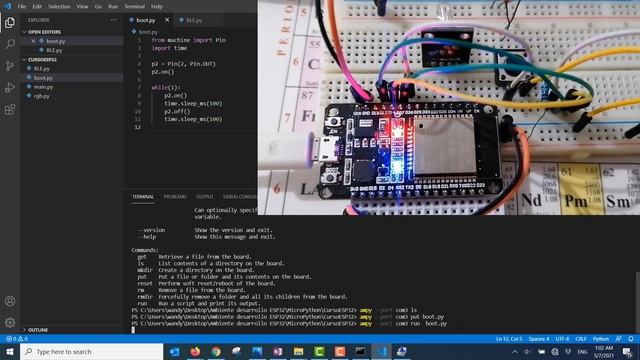Click the Explorer more actions ellipsis
This screenshot has height=360, width=640.
click(113, 20)
